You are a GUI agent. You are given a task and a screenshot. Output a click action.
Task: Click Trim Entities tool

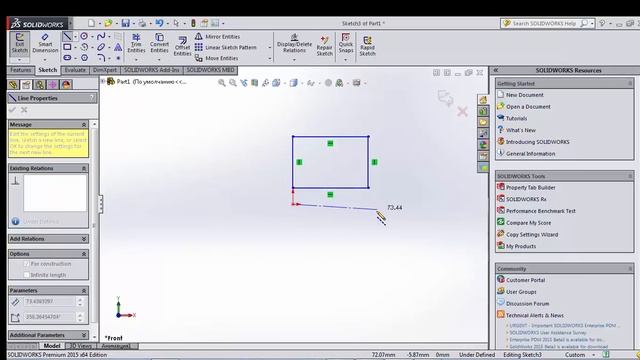(136, 43)
